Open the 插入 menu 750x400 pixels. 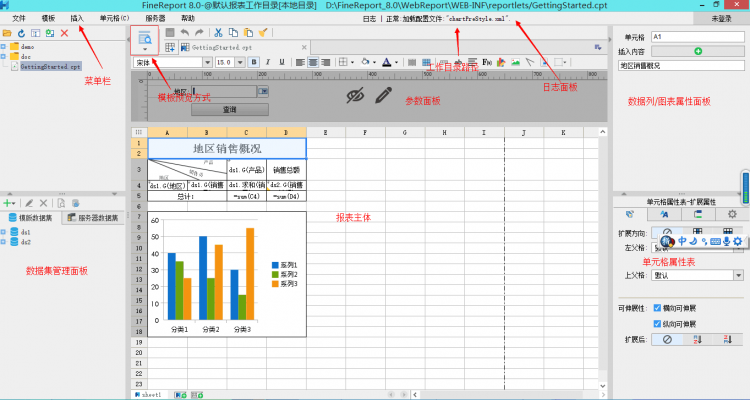pos(77,18)
